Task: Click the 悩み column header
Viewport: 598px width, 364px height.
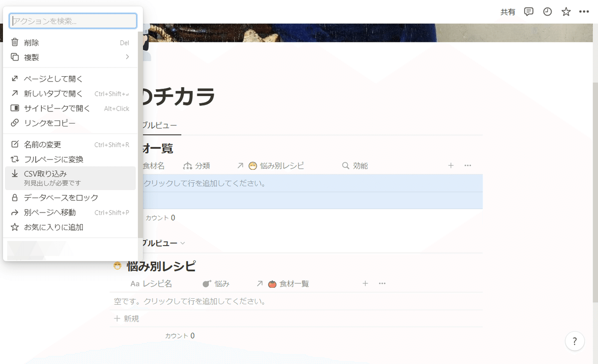Action: point(216,283)
